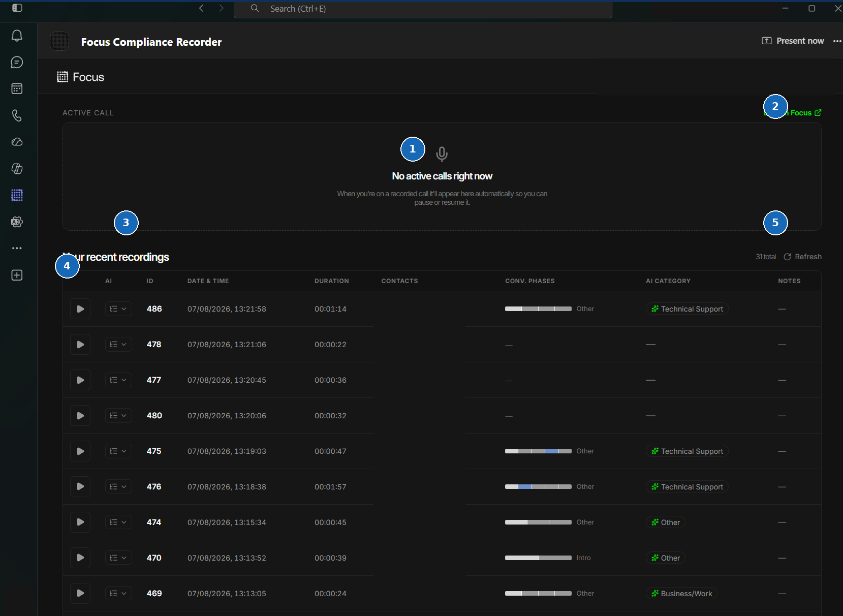Click the Business/Work tag for recording 469
This screenshot has width=843, height=616.
coord(681,594)
